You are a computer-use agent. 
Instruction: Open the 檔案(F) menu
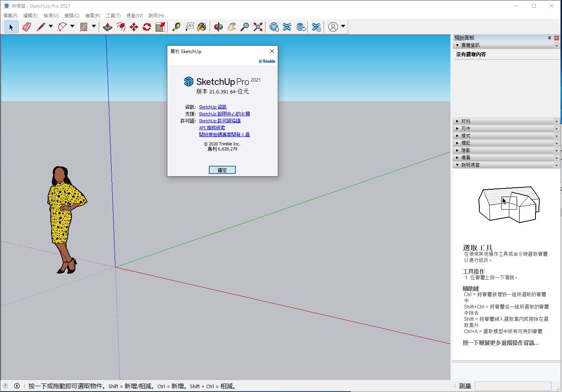tap(10, 16)
